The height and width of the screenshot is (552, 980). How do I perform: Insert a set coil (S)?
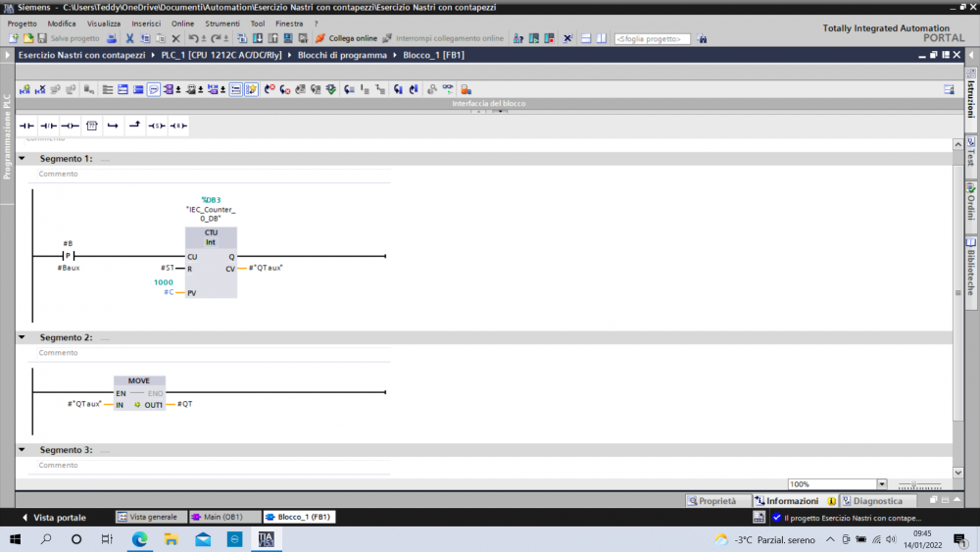[x=156, y=125]
